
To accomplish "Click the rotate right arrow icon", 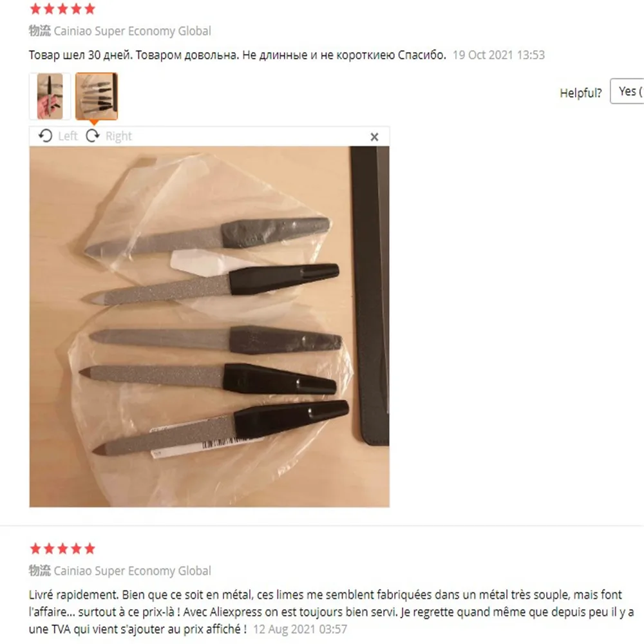I will pos(93,136).
